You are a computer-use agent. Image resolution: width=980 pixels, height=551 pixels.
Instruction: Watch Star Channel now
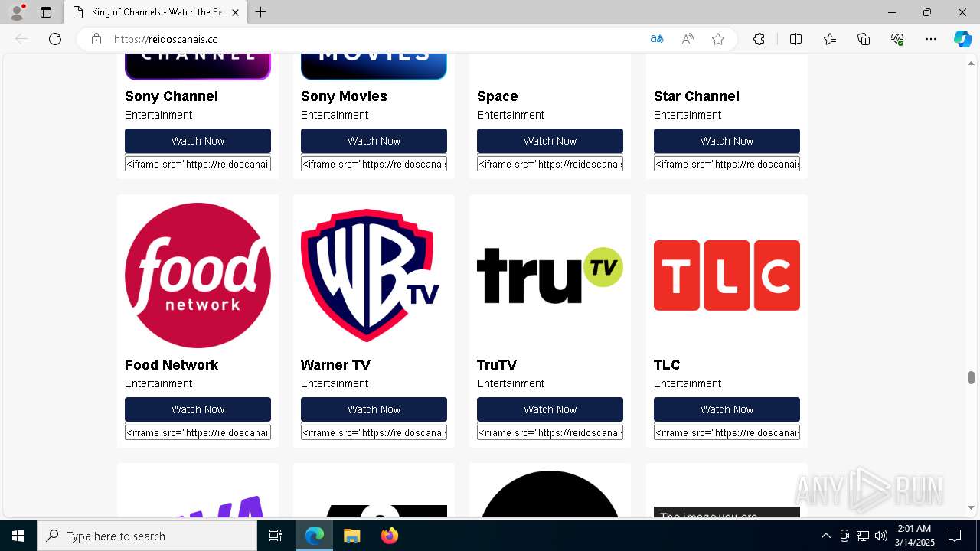(727, 141)
